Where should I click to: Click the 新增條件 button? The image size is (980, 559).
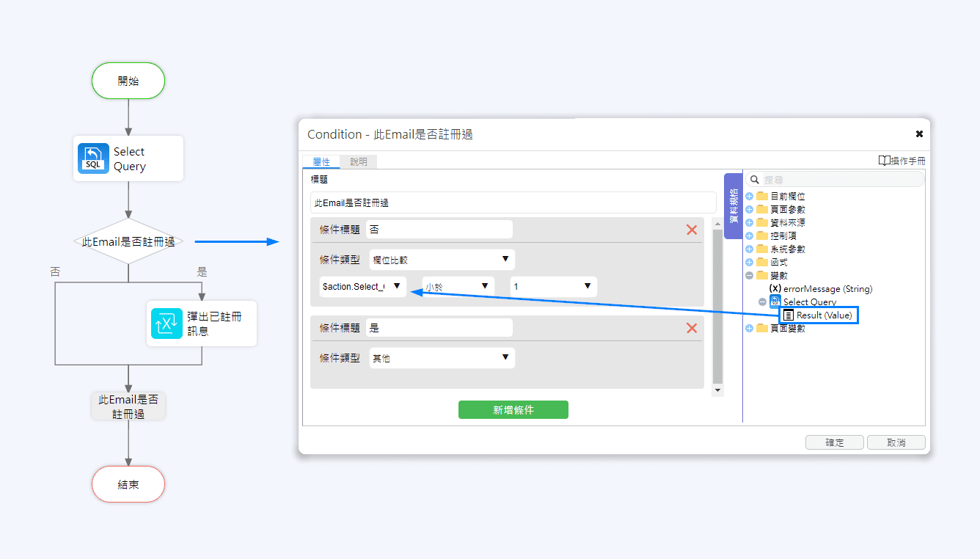coord(513,410)
